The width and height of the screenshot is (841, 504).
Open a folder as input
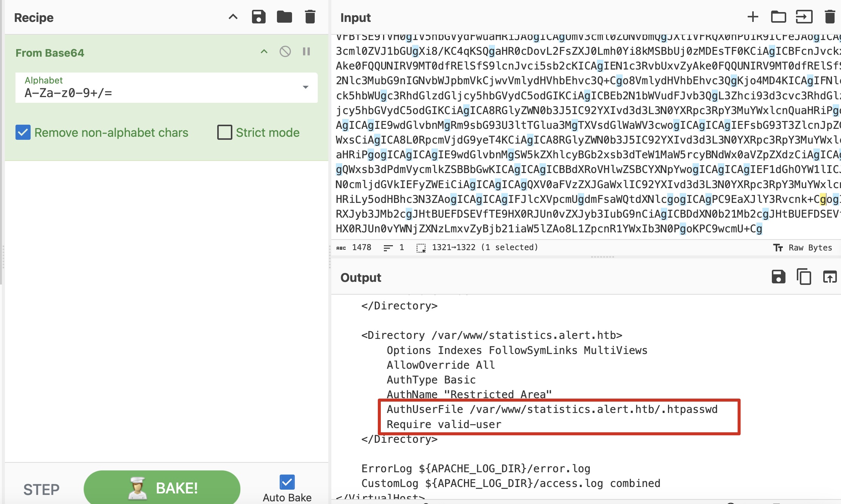click(x=778, y=17)
